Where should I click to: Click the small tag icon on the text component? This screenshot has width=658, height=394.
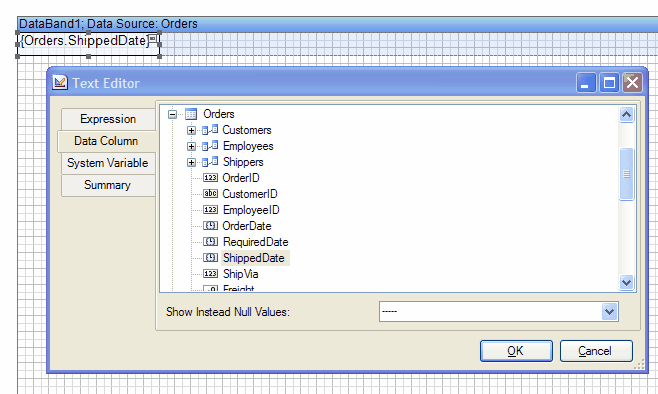click(x=153, y=39)
